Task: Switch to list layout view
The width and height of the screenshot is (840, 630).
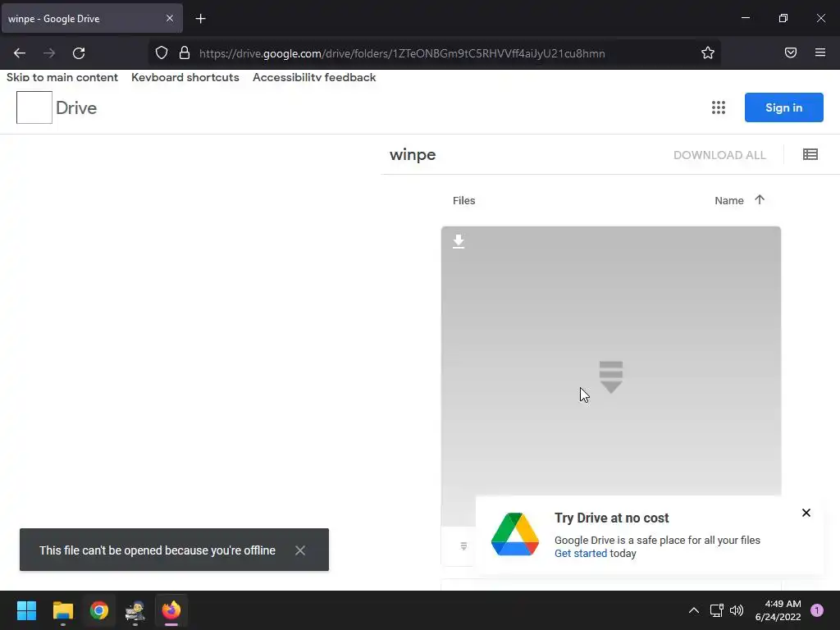Action: pos(810,155)
